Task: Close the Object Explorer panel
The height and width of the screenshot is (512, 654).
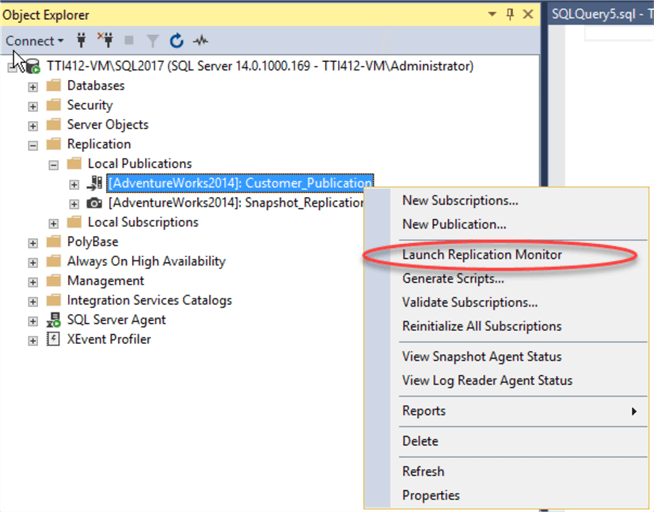Action: pyautogui.click(x=528, y=15)
